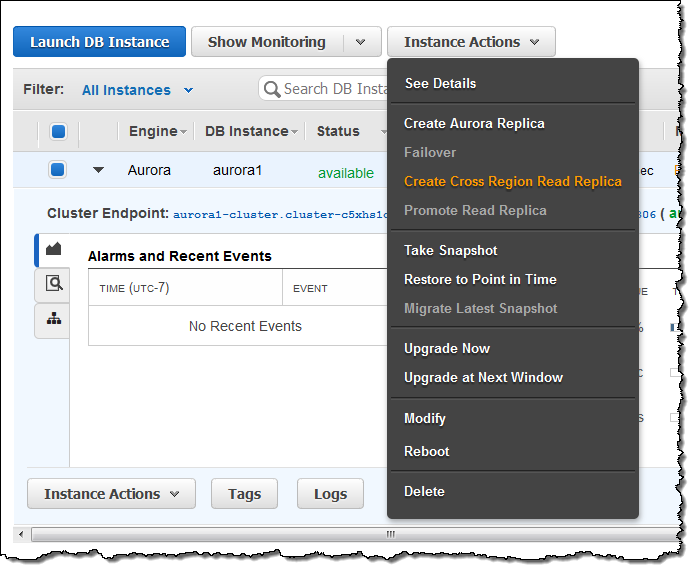Image resolution: width=694 pixels, height=570 pixels.
Task: Open the details magnifier side tab
Action: [x=53, y=284]
